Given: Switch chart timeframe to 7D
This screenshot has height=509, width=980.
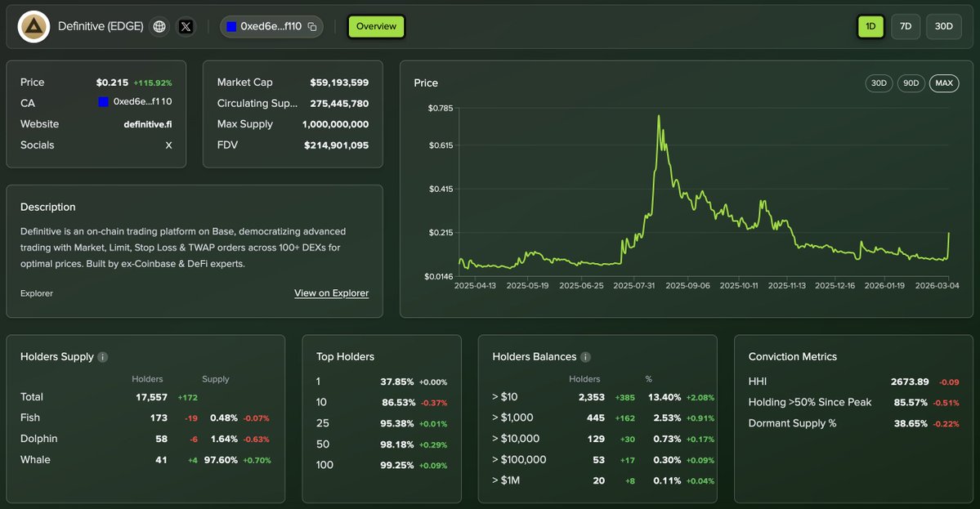Looking at the screenshot, I should tap(905, 26).
